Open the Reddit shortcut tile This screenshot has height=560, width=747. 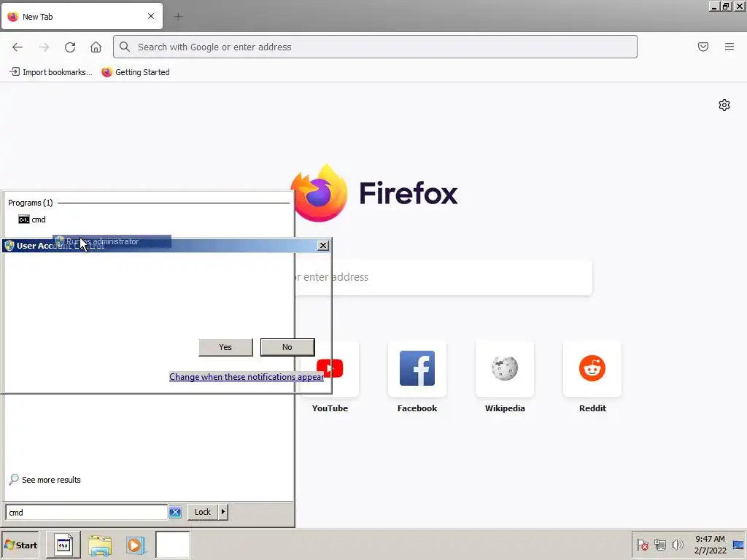[592, 376]
